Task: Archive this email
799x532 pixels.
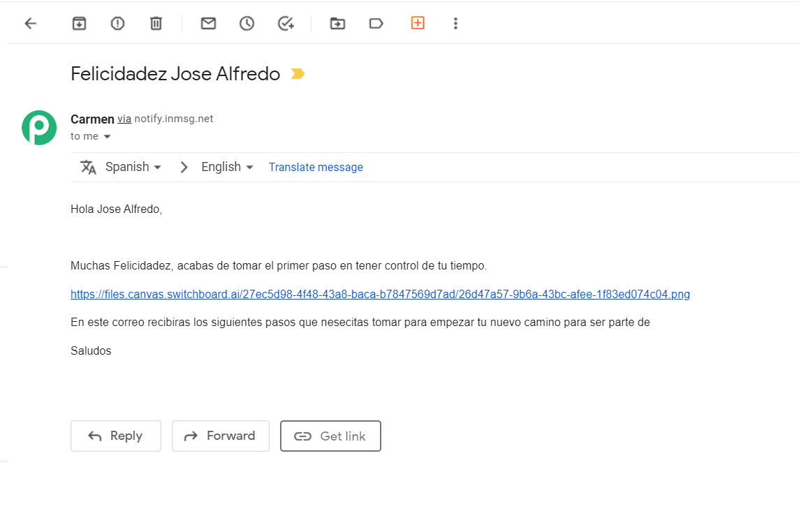Action: (80, 24)
